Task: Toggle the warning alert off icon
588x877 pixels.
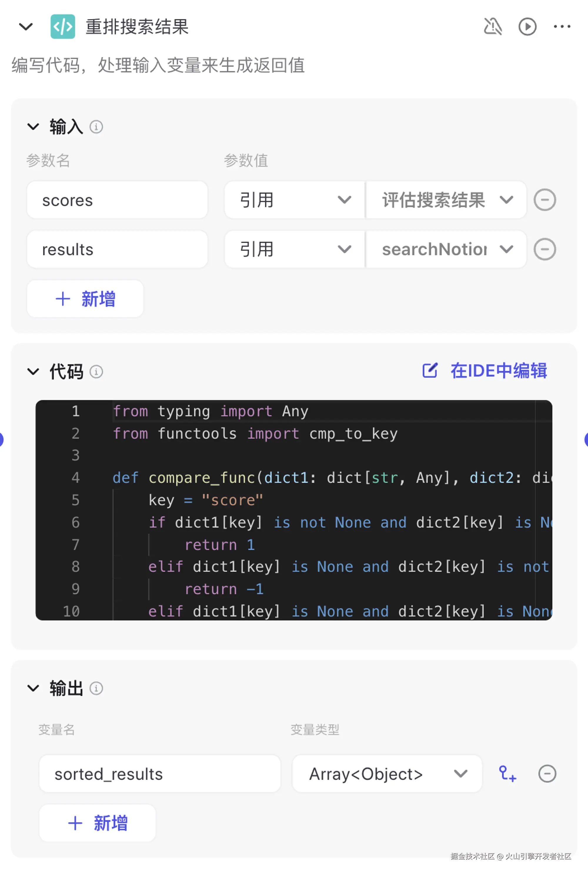Action: point(493,27)
